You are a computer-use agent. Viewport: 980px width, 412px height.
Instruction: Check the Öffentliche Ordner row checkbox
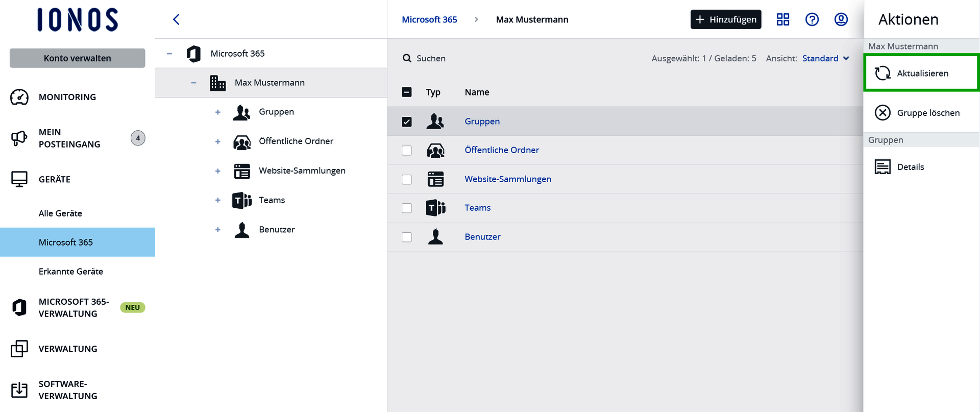407,151
